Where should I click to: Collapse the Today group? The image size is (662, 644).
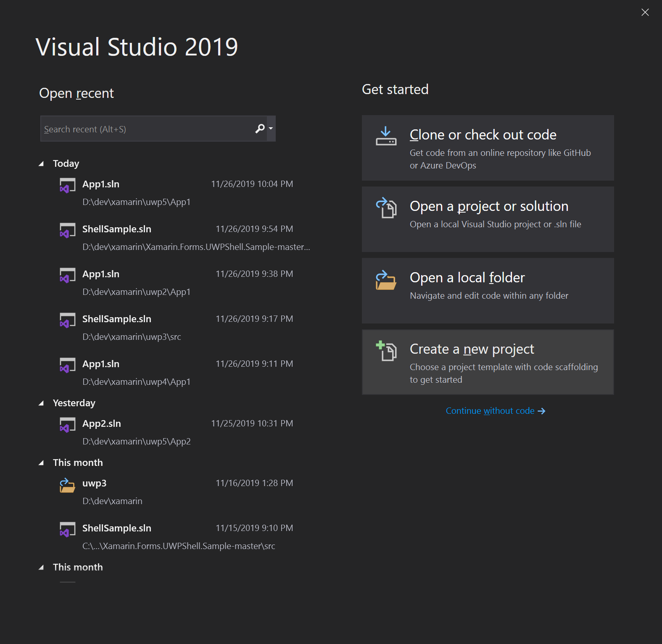point(41,164)
